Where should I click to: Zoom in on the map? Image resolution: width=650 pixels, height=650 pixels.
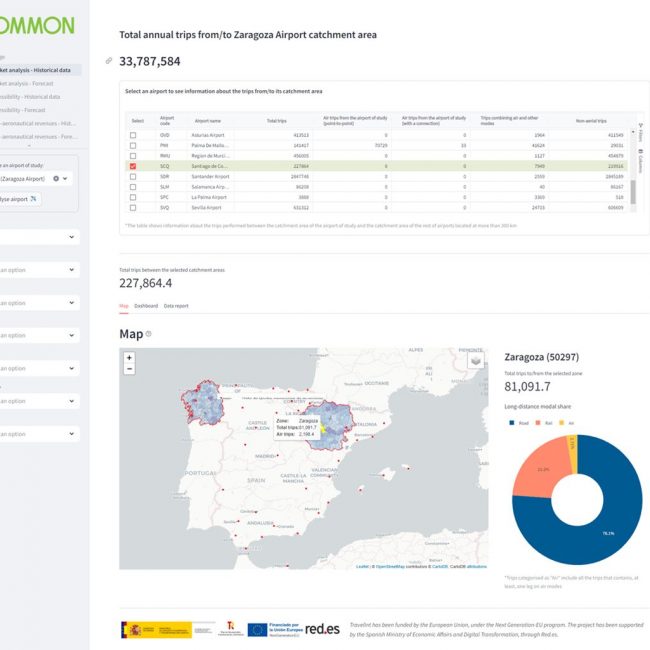pyautogui.click(x=129, y=357)
